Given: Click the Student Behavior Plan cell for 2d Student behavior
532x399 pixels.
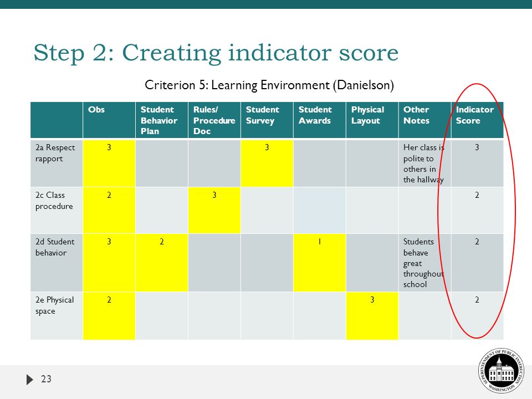Looking at the screenshot, I should pos(161,263).
